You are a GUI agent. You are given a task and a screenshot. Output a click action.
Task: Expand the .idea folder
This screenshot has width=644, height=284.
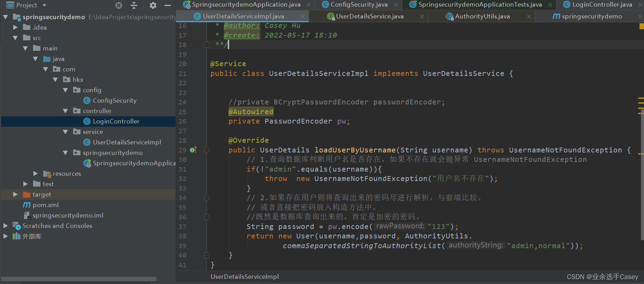(15, 27)
